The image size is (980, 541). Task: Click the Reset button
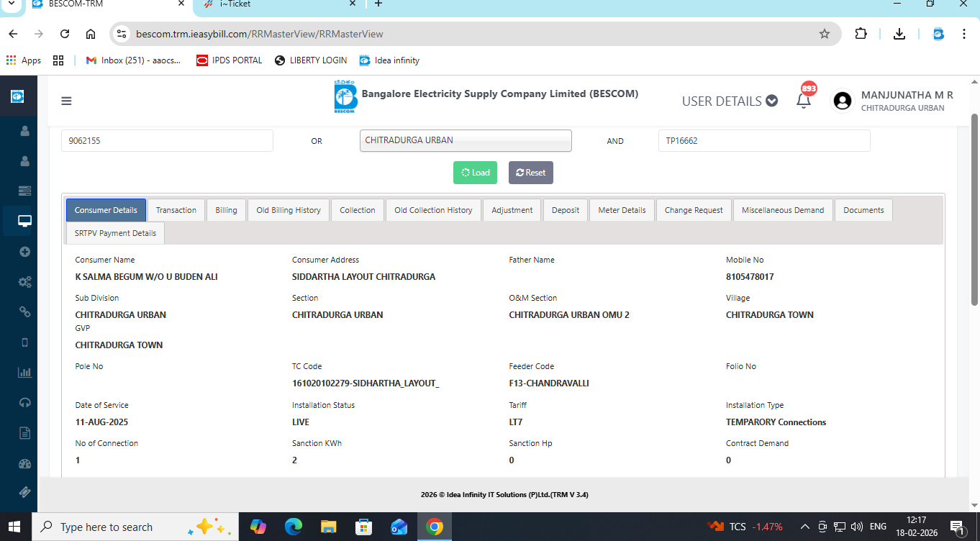[x=530, y=173]
